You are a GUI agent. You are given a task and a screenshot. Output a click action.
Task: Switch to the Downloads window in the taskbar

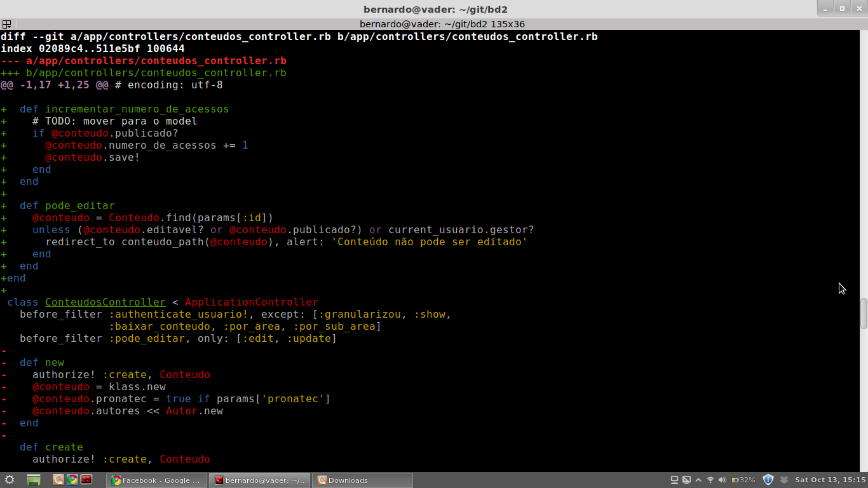click(363, 480)
